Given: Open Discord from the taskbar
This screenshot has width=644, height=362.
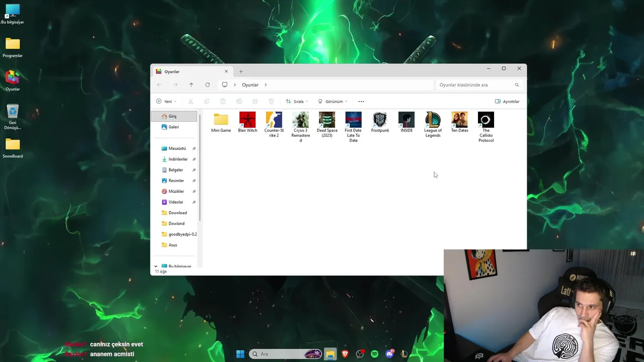Looking at the screenshot, I should coord(389,354).
